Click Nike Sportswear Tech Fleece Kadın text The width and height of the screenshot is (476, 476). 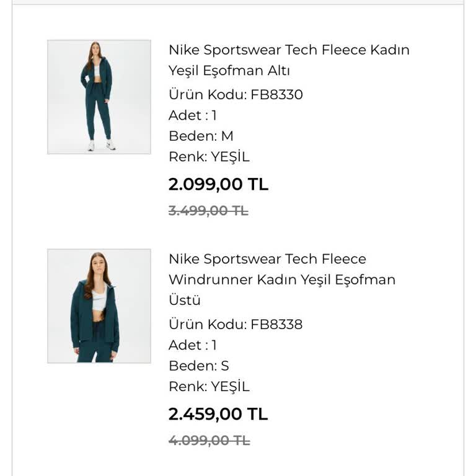click(x=289, y=50)
